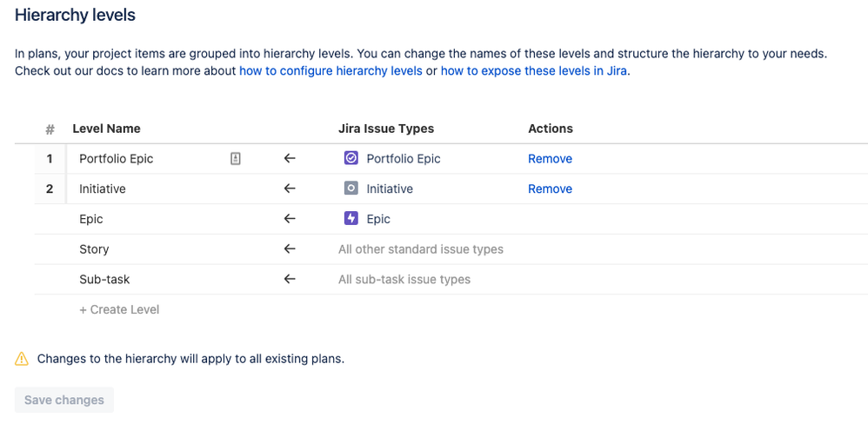Click the Jira Issue Types column header

point(386,129)
